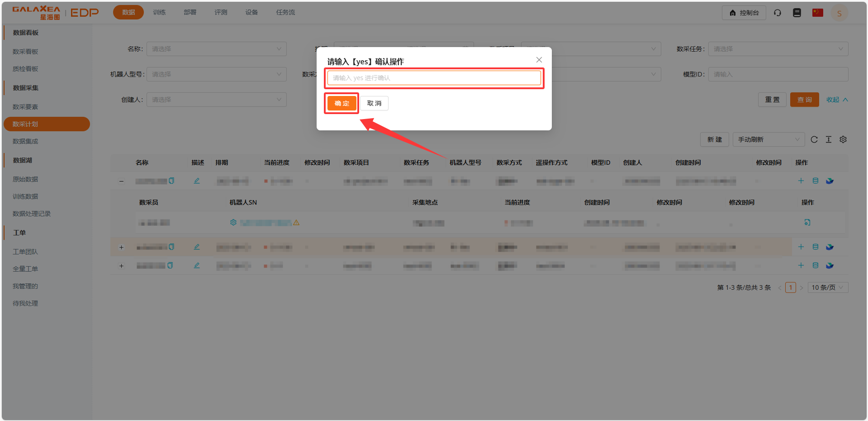The image size is (868, 421).
Task: Switch to the 训练 top menu tab
Action: (159, 12)
